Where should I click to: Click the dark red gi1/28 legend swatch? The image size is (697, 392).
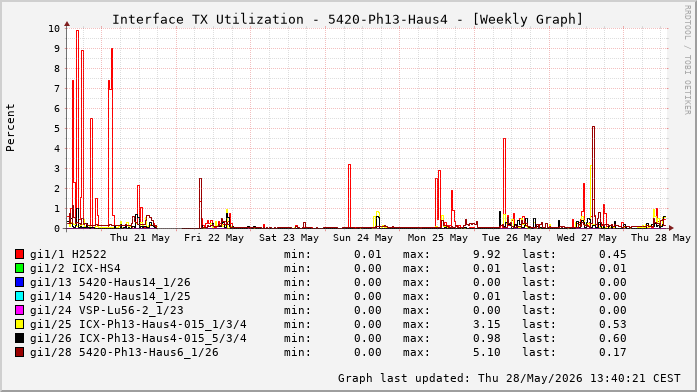click(x=20, y=352)
